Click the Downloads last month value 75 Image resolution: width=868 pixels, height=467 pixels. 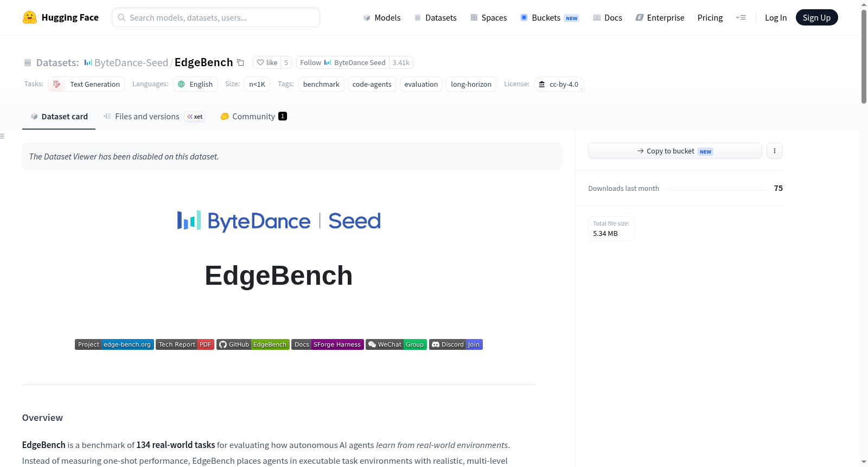click(778, 188)
